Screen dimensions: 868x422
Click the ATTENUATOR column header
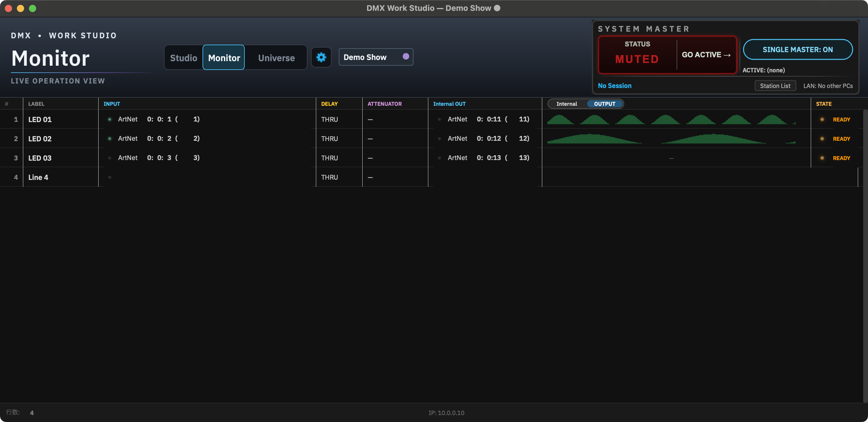tap(385, 104)
